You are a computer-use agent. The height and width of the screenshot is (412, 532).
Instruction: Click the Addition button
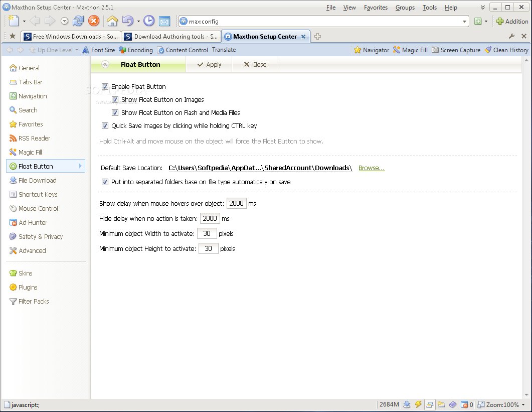coord(512,22)
